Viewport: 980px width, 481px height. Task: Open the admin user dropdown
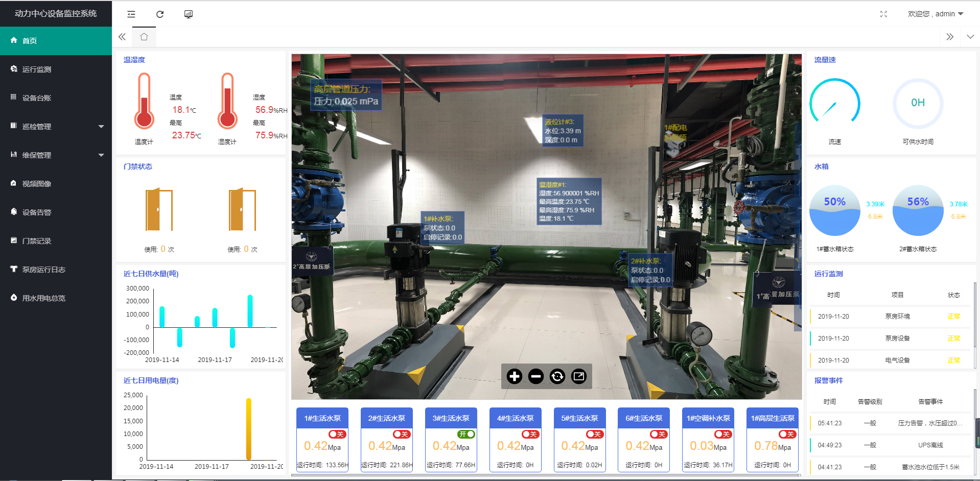935,14
